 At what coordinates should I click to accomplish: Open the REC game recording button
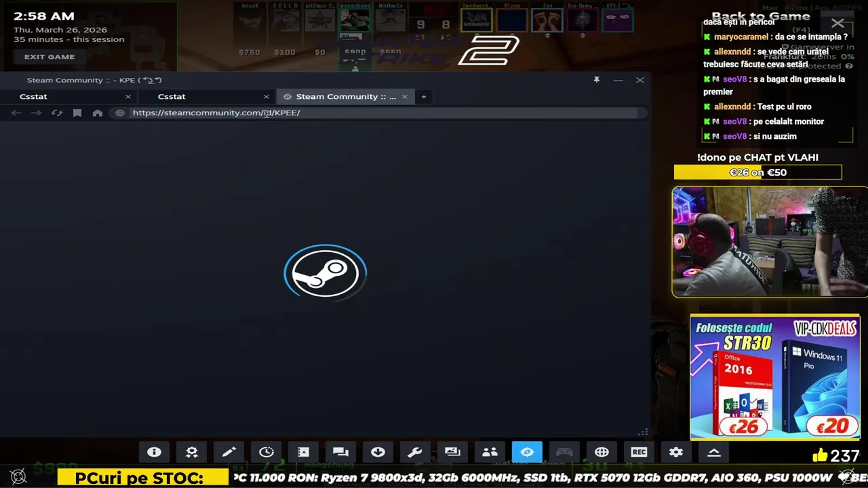point(639,452)
